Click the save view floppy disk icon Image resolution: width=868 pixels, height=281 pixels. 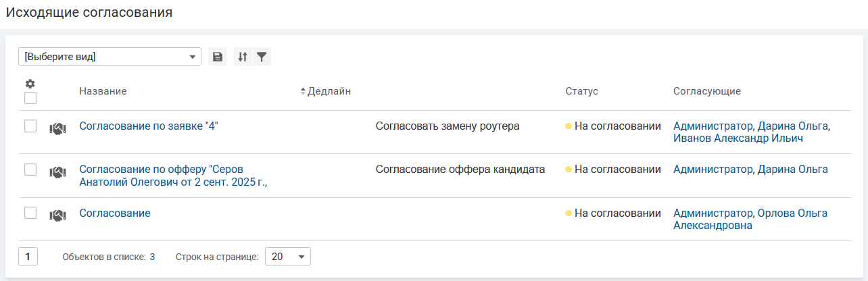[218, 57]
